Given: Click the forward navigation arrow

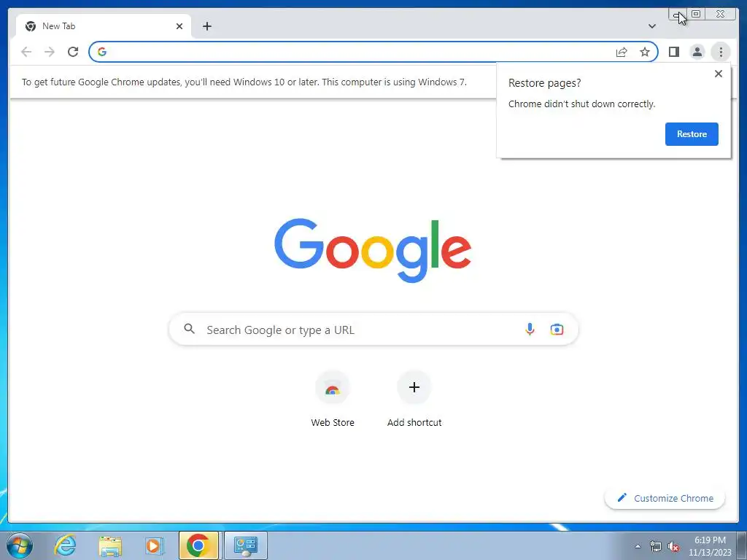Looking at the screenshot, I should pos(50,52).
